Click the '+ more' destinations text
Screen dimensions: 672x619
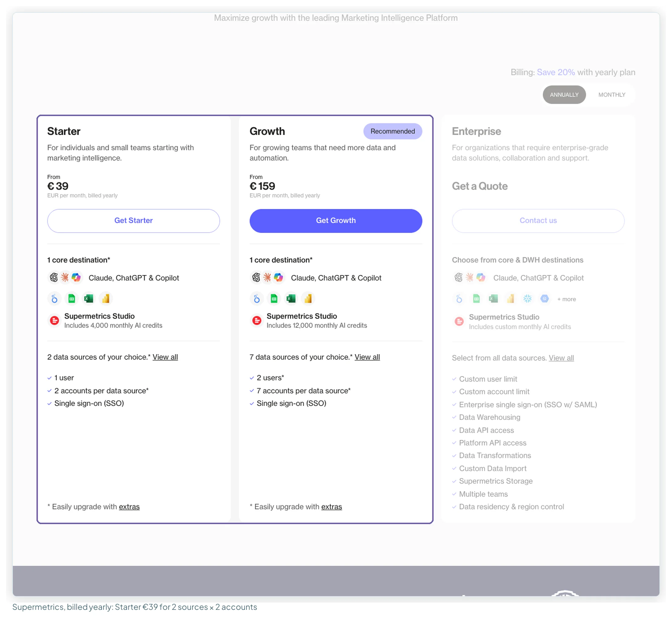(567, 299)
